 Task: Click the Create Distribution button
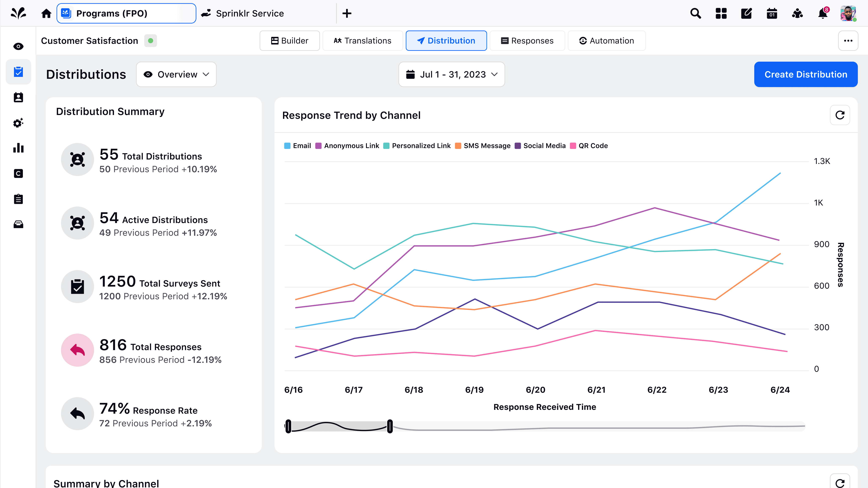click(x=806, y=75)
